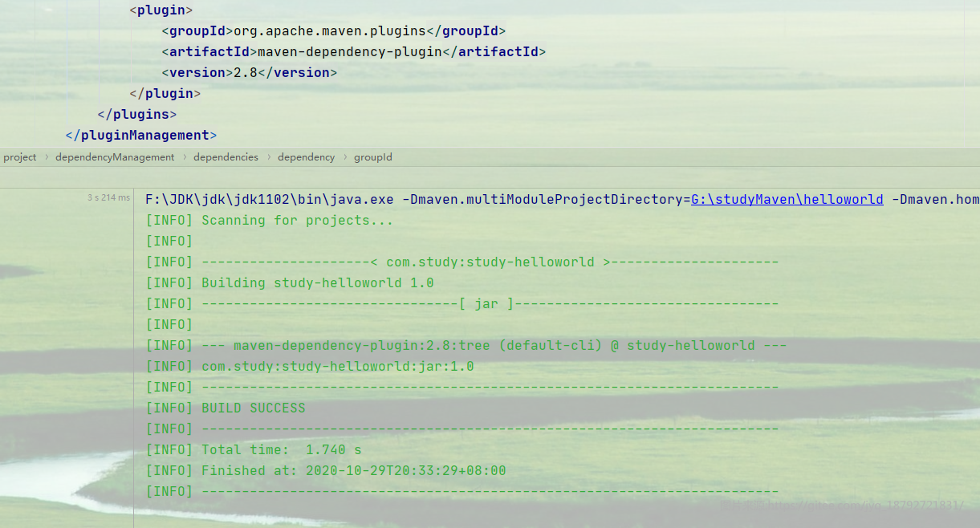The image size is (980, 528).
Task: Click the 'com.study:study-helloworld:jar:1.0' tree output line
Action: tap(310, 367)
